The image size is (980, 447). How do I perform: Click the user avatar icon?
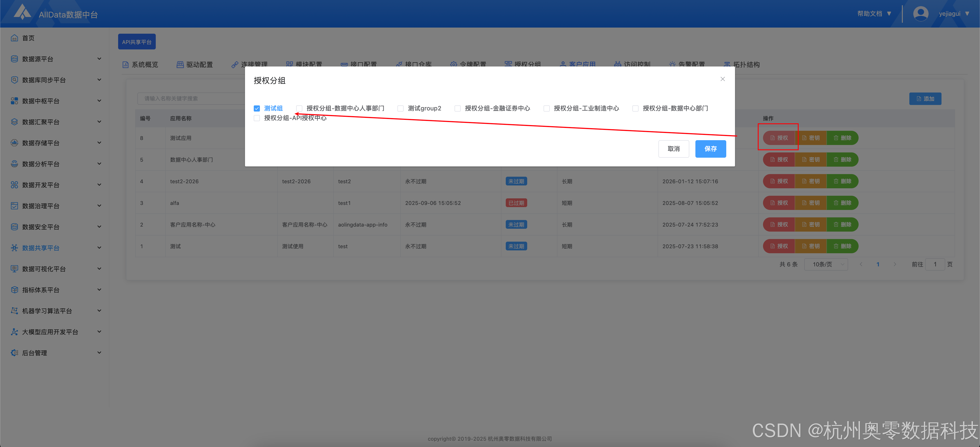[921, 14]
